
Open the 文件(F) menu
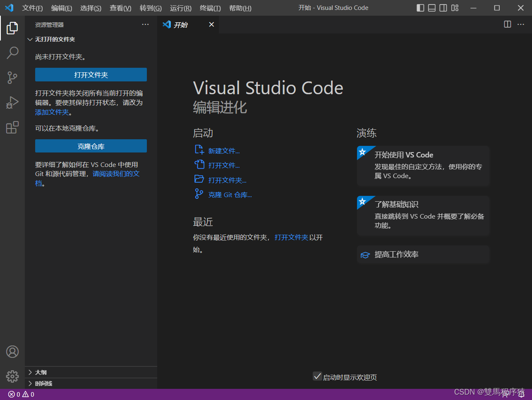coord(32,8)
